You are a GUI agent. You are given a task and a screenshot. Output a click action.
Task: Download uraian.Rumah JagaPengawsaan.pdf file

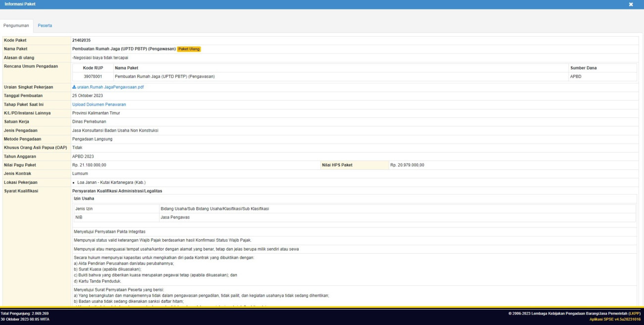pos(110,87)
